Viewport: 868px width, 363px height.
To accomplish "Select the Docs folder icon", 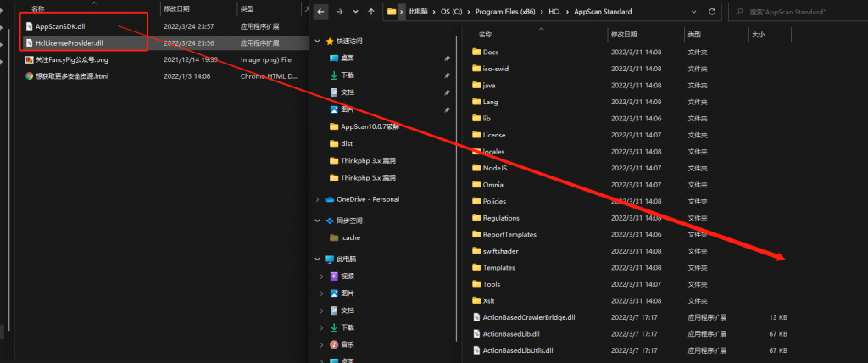I will (x=476, y=52).
